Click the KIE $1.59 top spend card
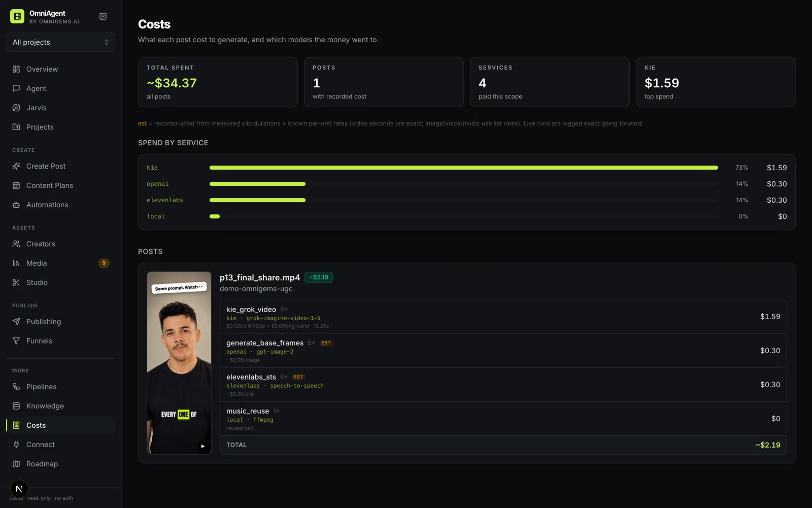The height and width of the screenshot is (508, 812). (716, 82)
